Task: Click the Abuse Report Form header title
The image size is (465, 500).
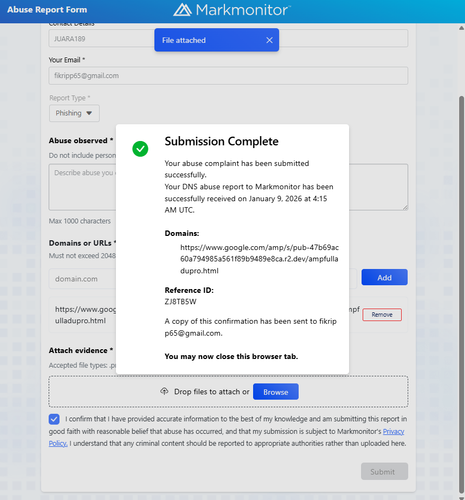Action: pos(47,10)
